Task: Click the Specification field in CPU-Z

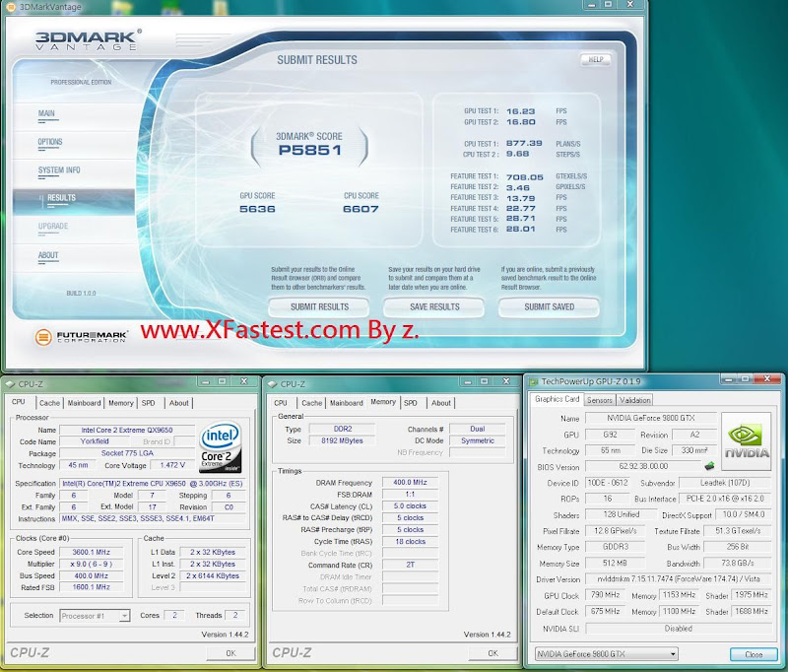Action: point(153,484)
